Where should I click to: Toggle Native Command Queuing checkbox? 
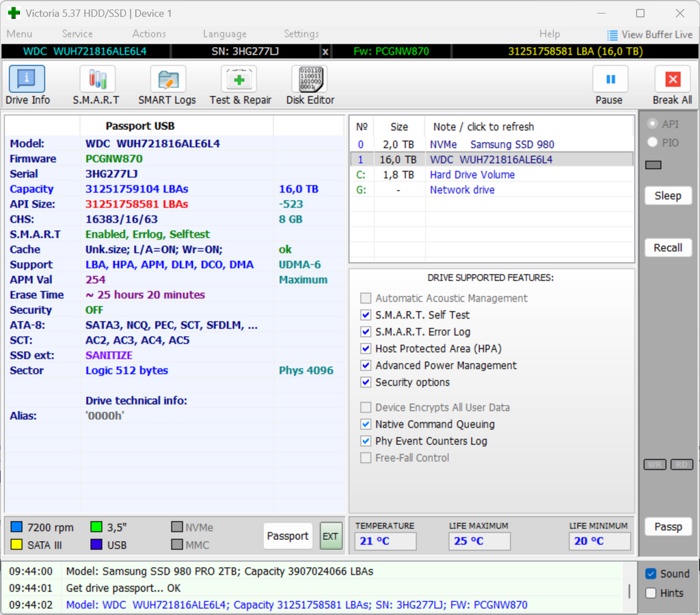pyautogui.click(x=366, y=424)
